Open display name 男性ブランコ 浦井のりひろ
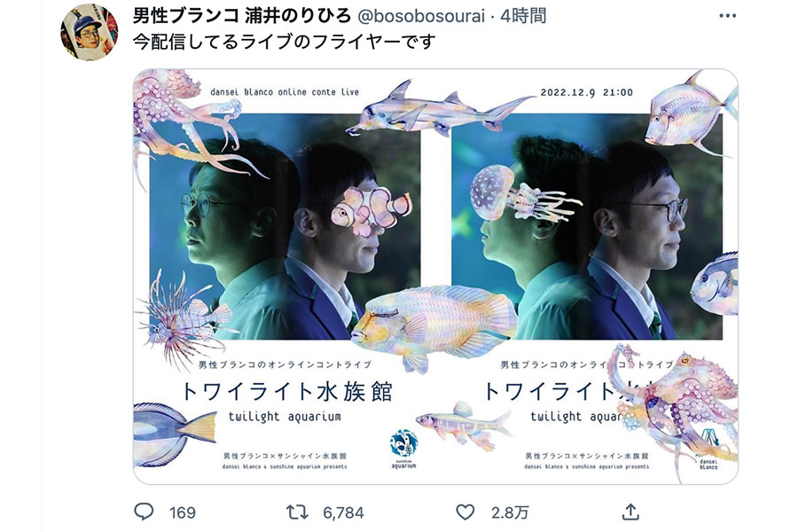The width and height of the screenshot is (798, 532). pyautogui.click(x=242, y=16)
